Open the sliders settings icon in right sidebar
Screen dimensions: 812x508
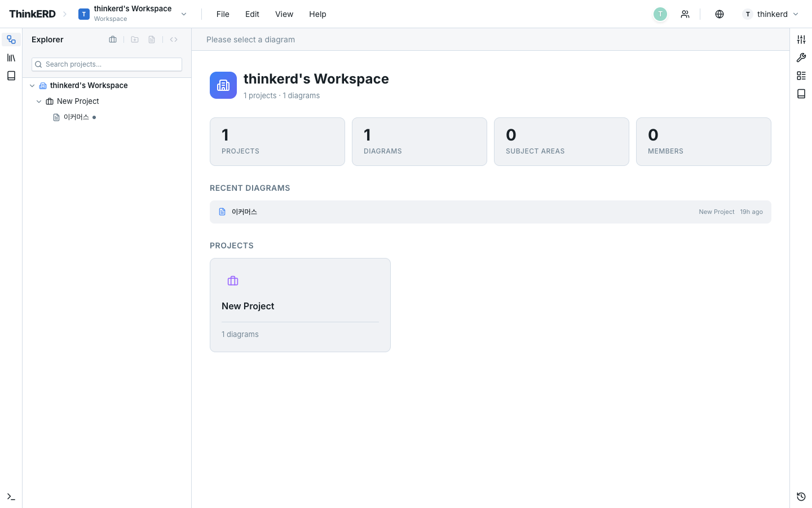click(x=801, y=40)
